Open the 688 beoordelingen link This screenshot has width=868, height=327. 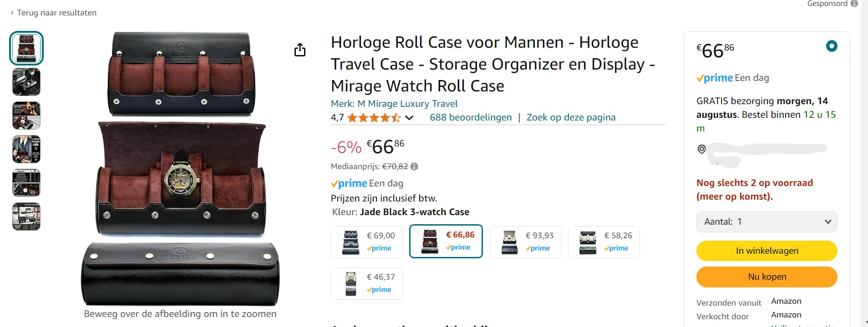471,117
